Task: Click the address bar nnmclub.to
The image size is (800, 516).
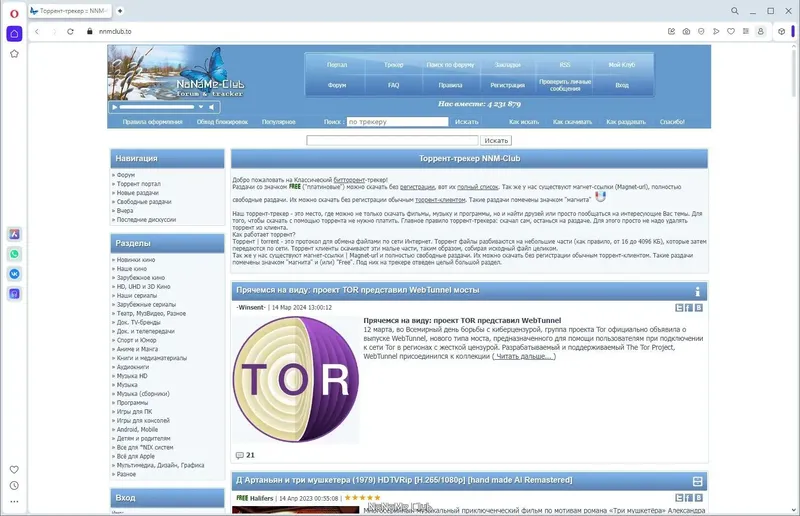Action: 115,31
